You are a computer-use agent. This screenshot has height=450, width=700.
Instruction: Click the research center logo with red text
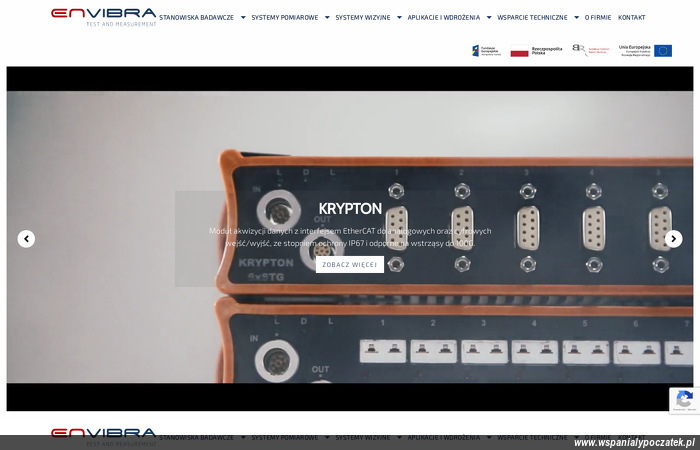point(591,50)
